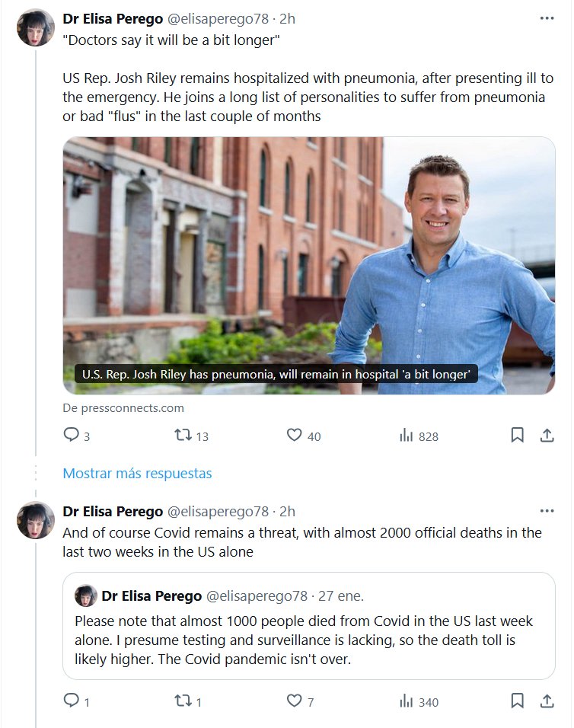Viewport: 574px width, 728px height.
Task: View analytics showing 828 views
Action: (x=407, y=436)
